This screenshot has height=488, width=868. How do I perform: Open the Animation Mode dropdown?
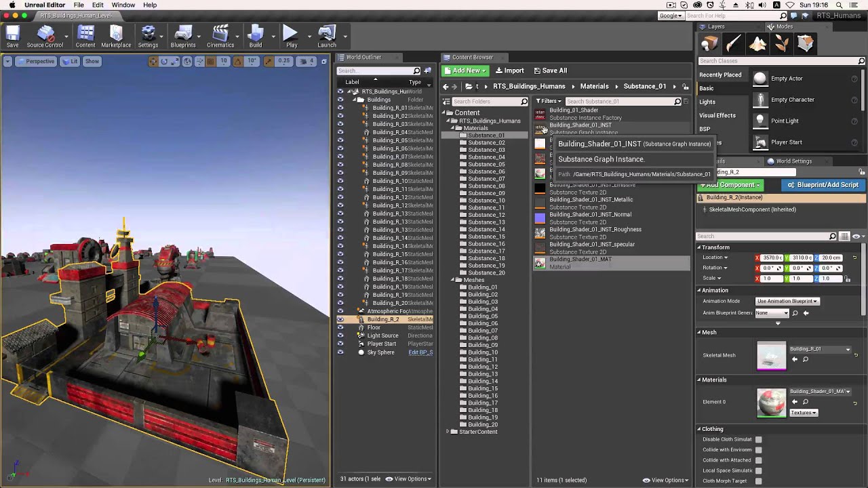(x=787, y=301)
